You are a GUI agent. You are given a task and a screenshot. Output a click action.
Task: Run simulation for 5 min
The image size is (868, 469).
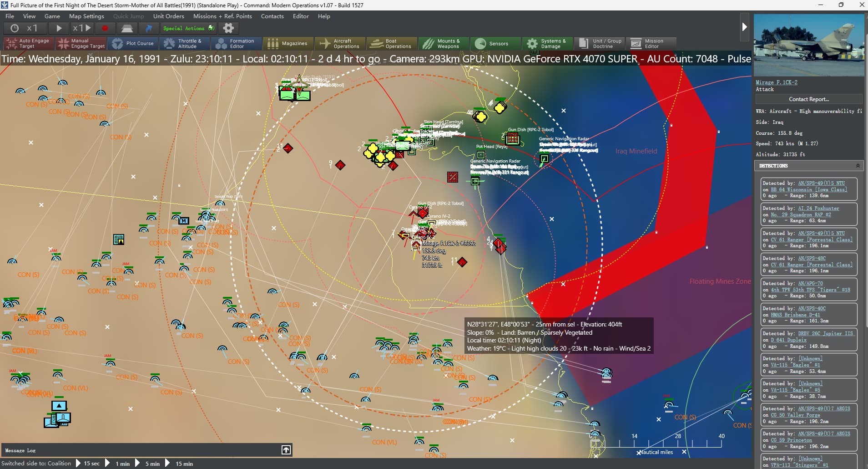(148, 464)
